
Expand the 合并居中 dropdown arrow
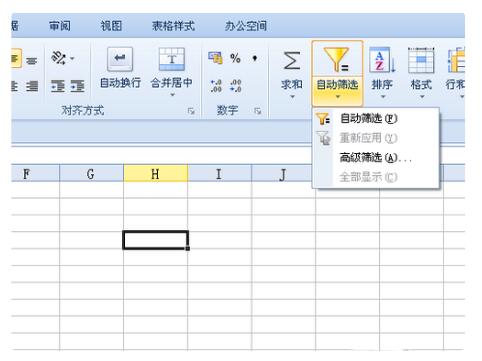[x=172, y=95]
